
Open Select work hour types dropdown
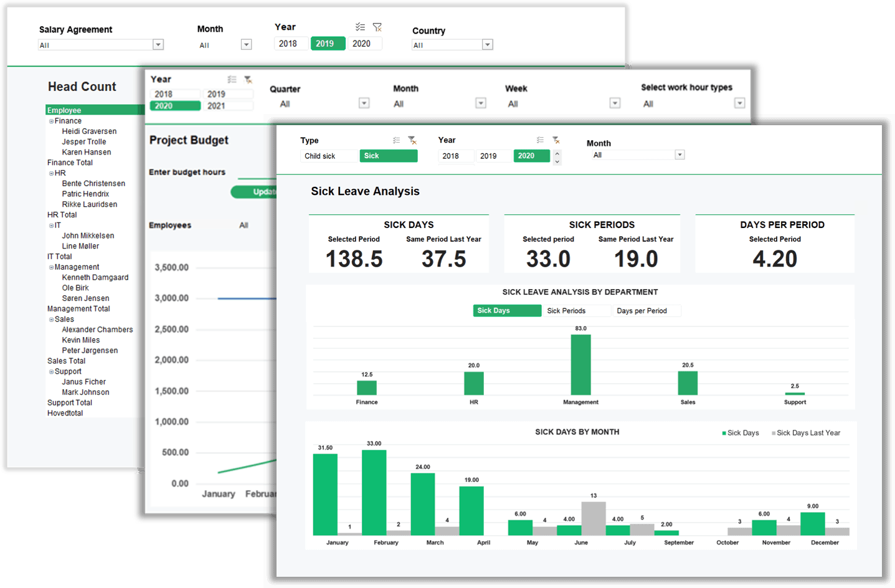(739, 103)
